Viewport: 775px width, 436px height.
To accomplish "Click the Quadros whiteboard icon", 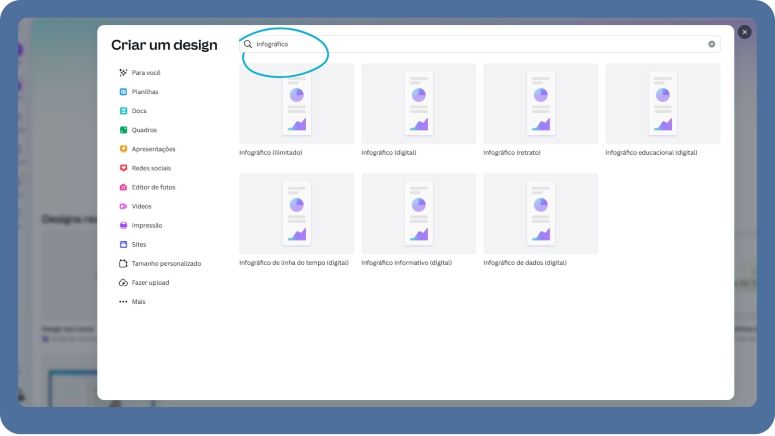I will click(x=123, y=130).
